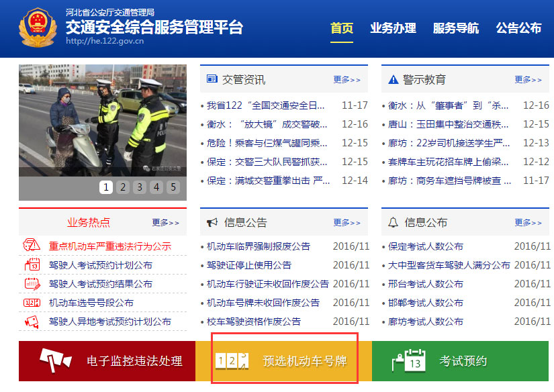
Task: Click the 信息公布 bell icon
Action: 392,222
